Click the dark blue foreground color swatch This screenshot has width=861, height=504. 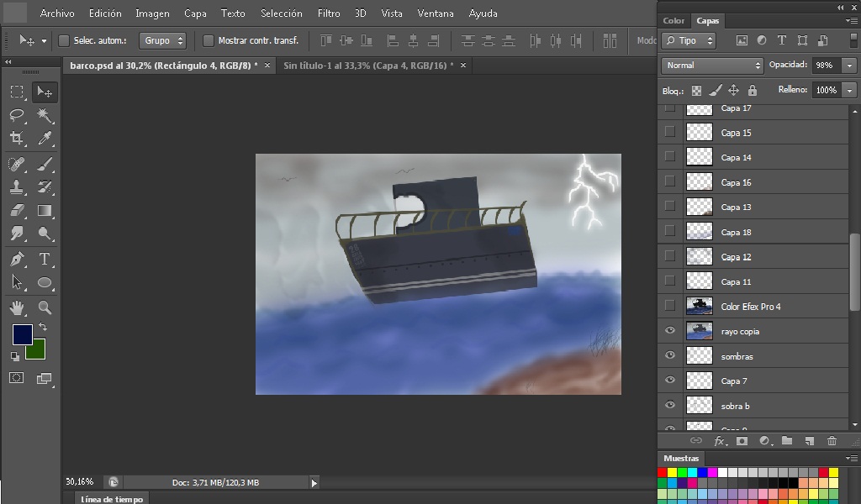[23, 334]
